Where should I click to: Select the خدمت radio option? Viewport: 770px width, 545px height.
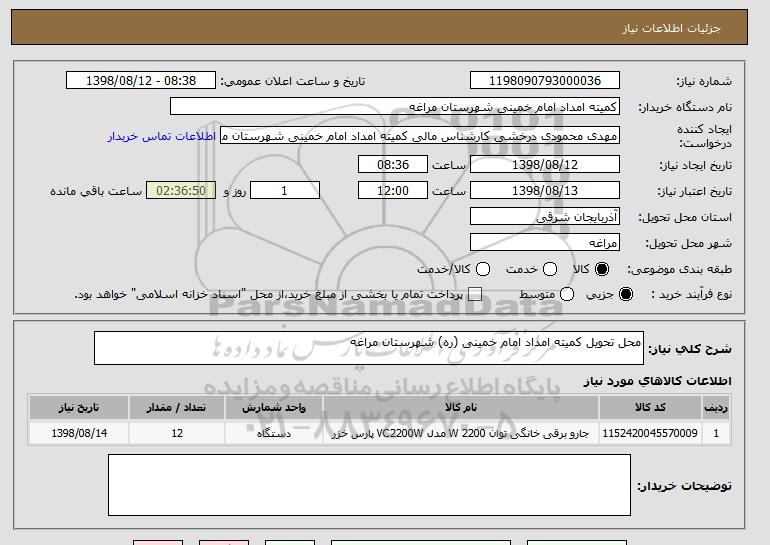coord(543,269)
